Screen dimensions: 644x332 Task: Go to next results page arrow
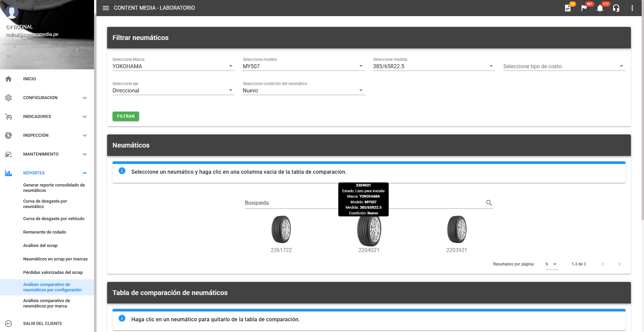[619, 264]
